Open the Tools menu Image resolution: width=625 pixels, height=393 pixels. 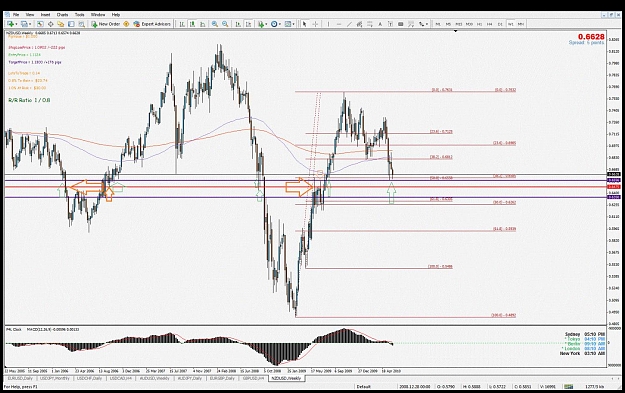(80, 15)
